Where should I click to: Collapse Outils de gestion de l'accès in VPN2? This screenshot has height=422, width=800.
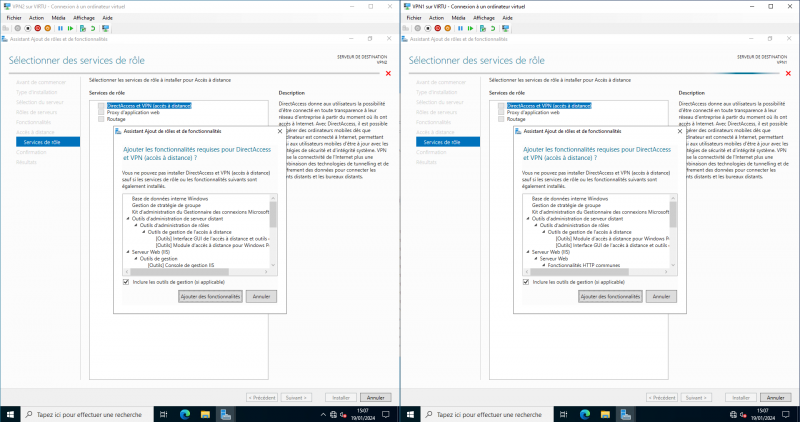144,232
